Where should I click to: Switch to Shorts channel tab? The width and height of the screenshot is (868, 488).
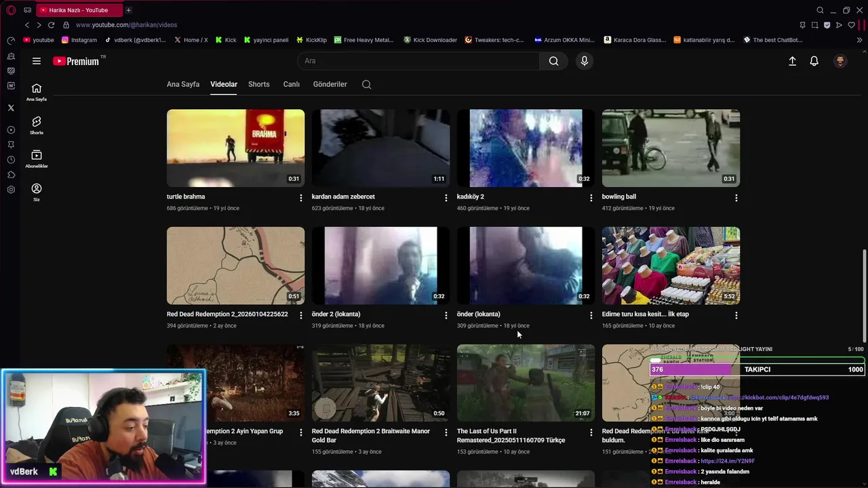point(259,85)
